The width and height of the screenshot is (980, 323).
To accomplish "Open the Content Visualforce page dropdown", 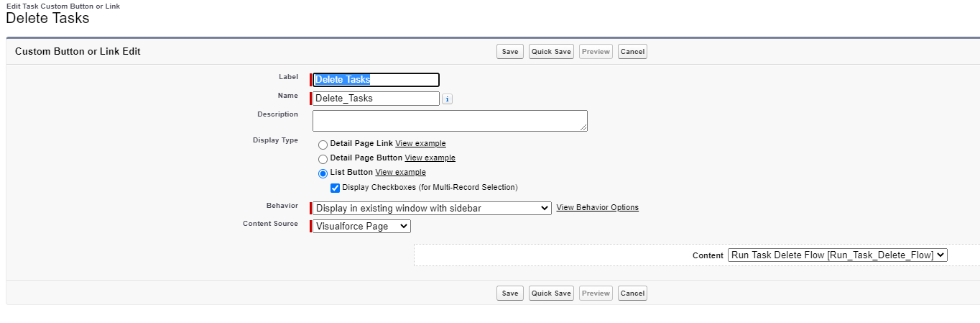I will click(838, 255).
